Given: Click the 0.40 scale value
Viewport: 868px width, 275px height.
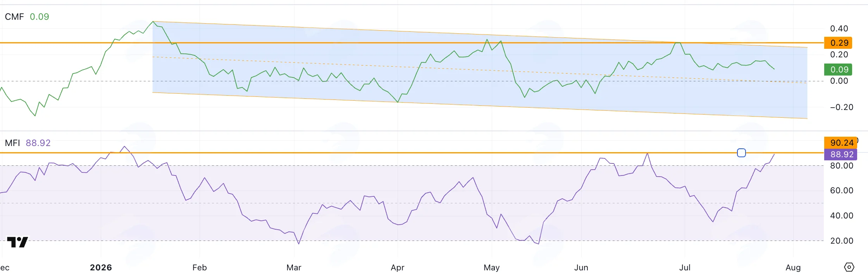Looking at the screenshot, I should point(839,29).
